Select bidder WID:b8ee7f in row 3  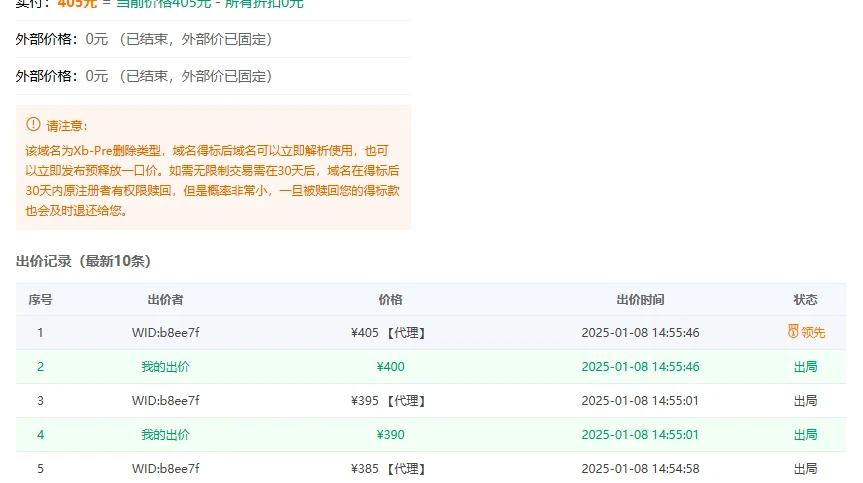coord(165,400)
